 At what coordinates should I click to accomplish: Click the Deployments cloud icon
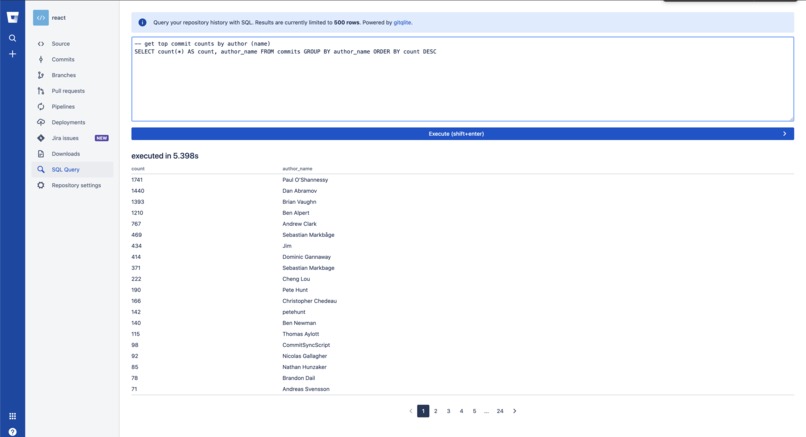(41, 122)
